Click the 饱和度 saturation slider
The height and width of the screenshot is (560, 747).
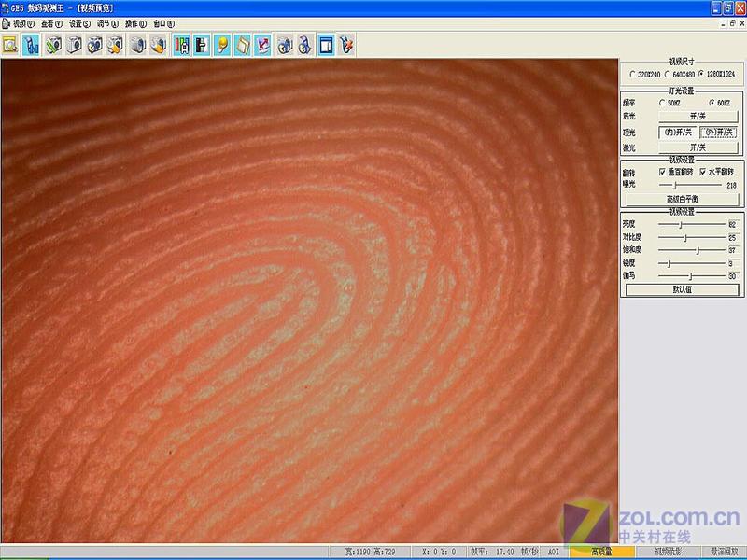tap(692, 250)
